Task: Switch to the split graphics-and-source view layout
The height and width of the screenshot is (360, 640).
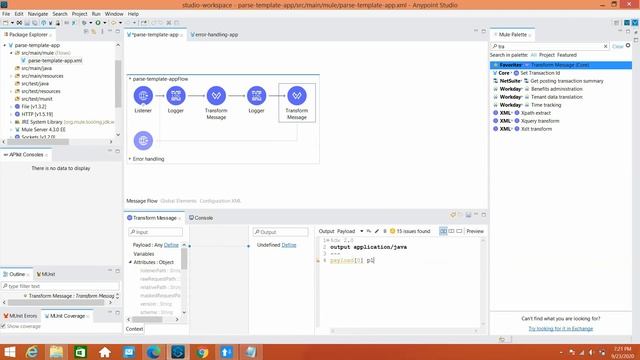Action: coord(443,231)
